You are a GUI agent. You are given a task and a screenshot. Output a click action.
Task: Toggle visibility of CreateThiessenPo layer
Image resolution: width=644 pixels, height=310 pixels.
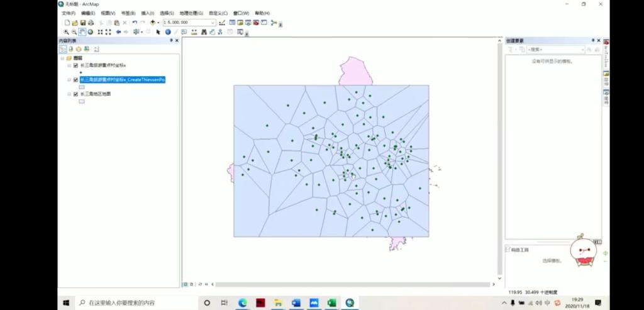[x=75, y=80]
